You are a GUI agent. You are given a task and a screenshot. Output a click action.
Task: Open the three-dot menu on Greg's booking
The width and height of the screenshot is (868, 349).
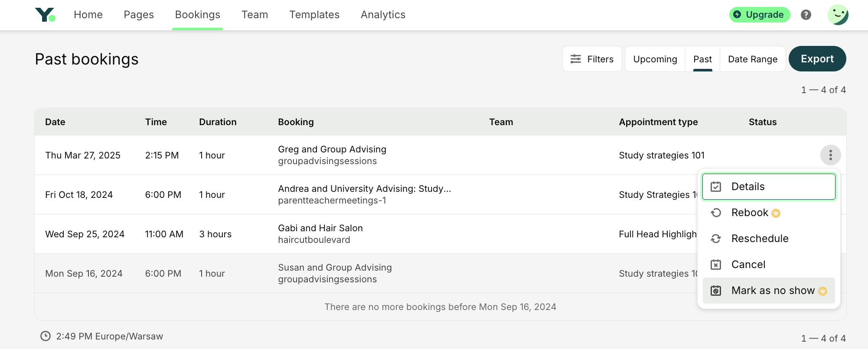point(830,155)
